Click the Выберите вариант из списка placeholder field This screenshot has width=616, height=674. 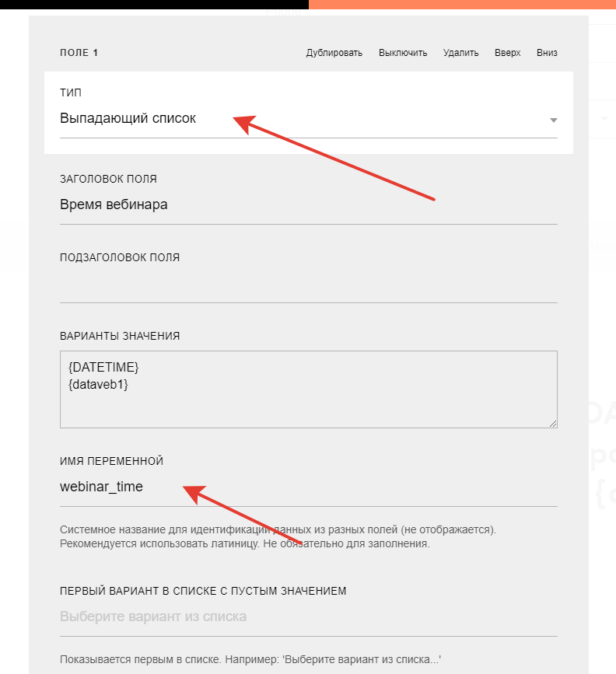tap(308, 616)
